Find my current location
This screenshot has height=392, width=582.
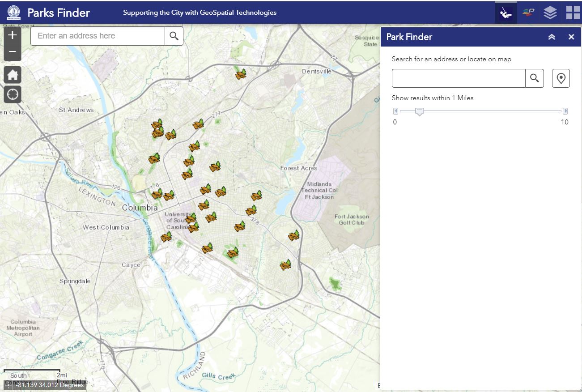coord(13,94)
